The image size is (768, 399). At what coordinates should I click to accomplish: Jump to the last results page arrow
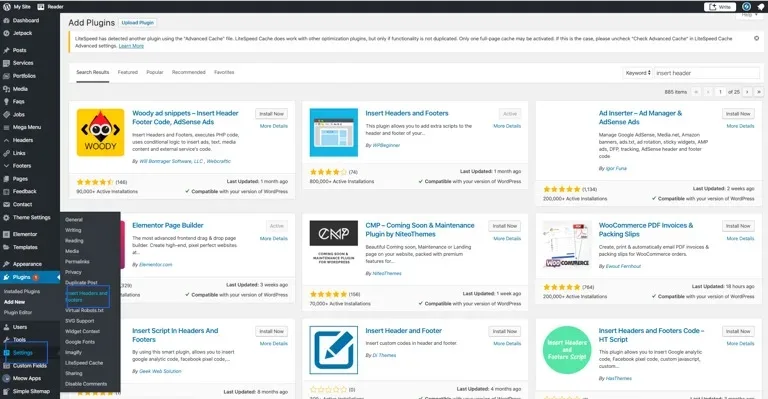tap(759, 92)
